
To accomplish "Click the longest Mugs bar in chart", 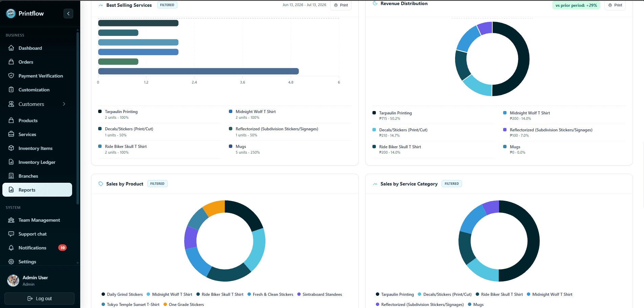I will tap(198, 71).
